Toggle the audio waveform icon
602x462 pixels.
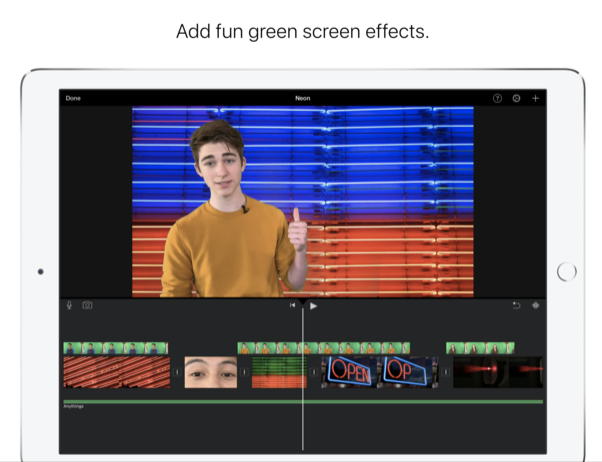(x=536, y=305)
